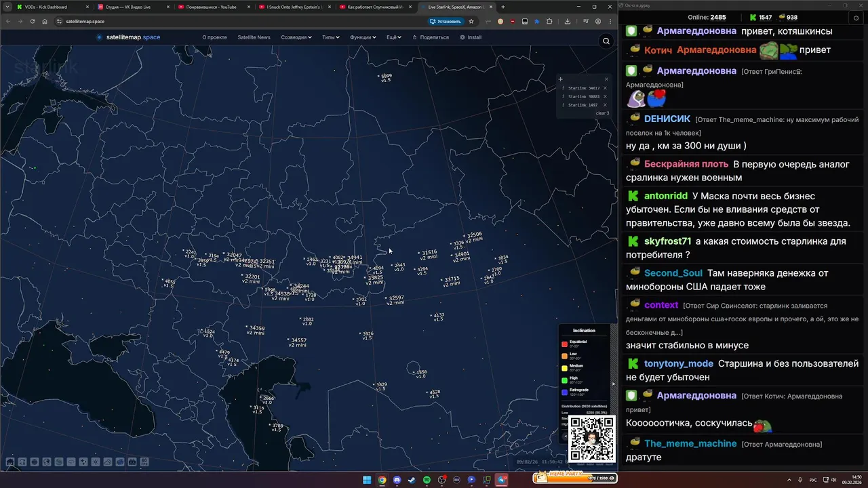The width and height of the screenshot is (868, 488).
Task: Expand the 'Типы' dropdown
Action: (331, 37)
